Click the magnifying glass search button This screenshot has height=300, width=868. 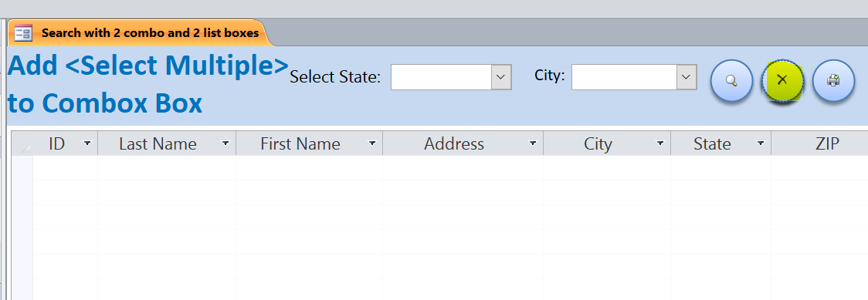[x=731, y=81]
